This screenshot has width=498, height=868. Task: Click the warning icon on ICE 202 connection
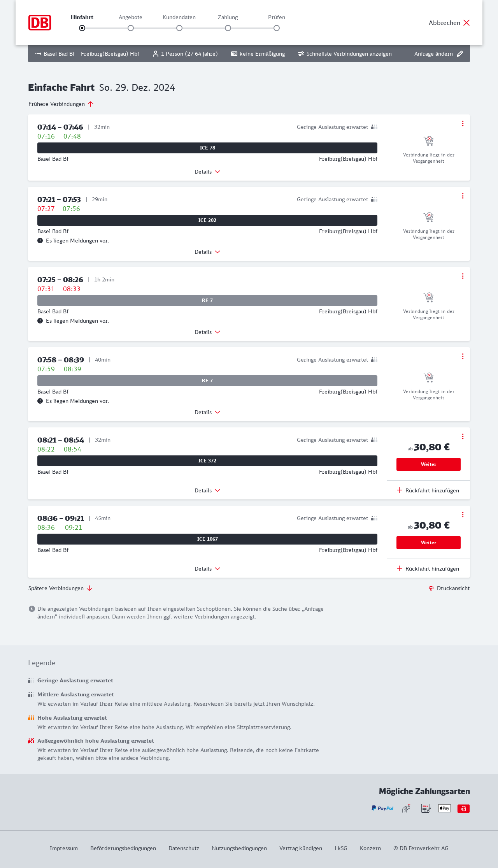[40, 241]
